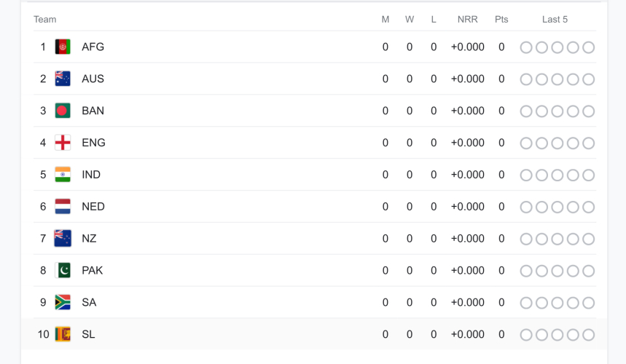Click the Last 5 column header

coord(555,20)
